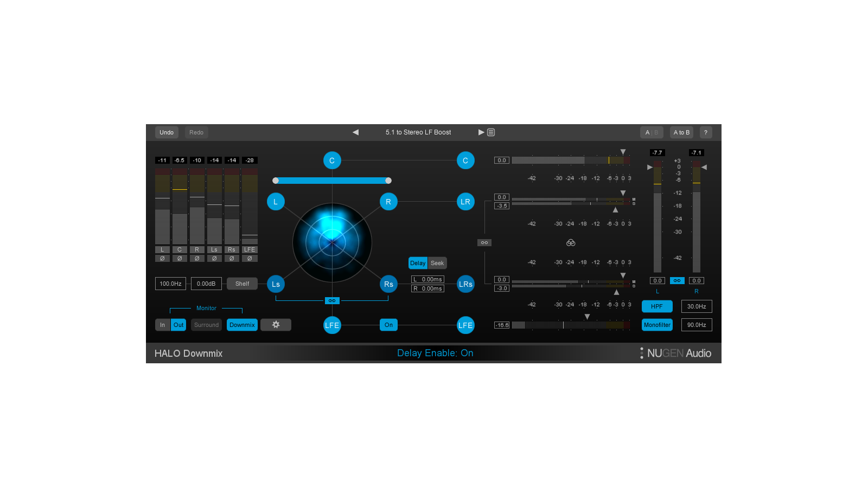Solo the LFE input channel label

250,250
